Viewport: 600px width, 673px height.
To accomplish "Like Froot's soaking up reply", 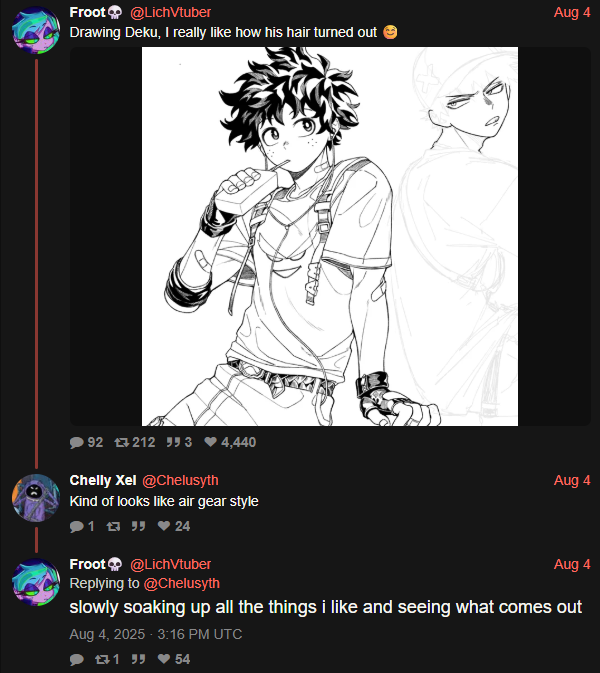I will (x=173, y=659).
